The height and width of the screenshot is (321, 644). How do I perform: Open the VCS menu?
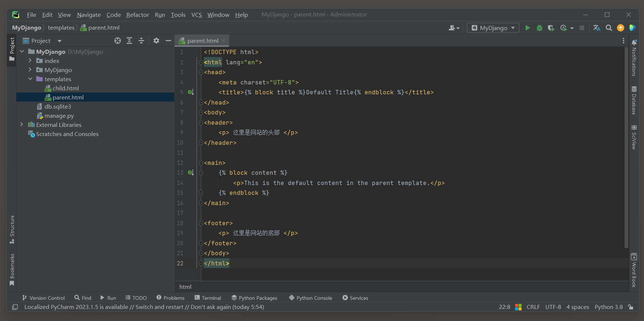tap(197, 15)
